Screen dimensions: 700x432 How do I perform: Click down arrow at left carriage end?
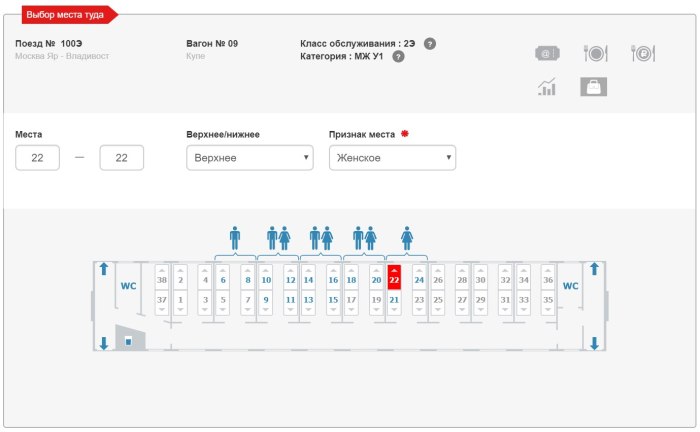click(x=104, y=343)
